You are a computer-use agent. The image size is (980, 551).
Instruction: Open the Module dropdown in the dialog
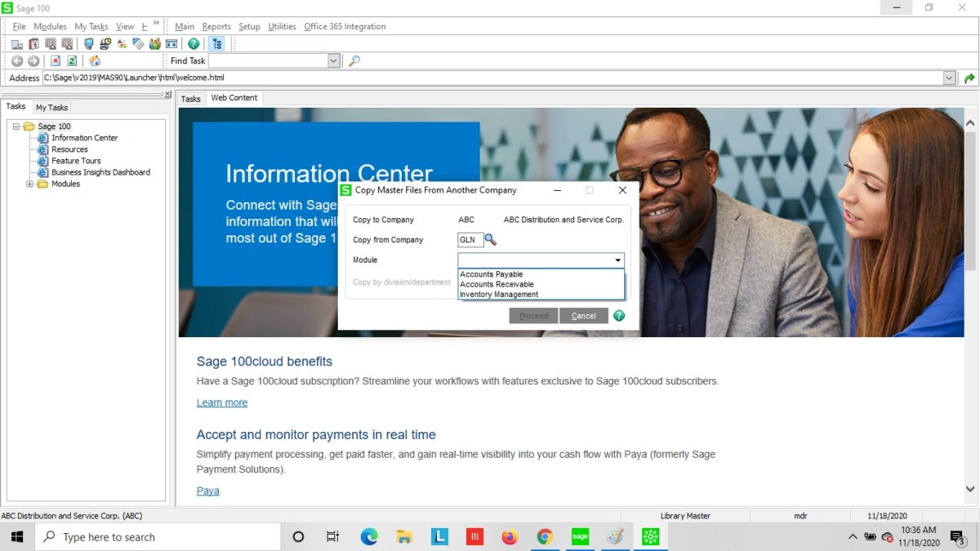617,260
